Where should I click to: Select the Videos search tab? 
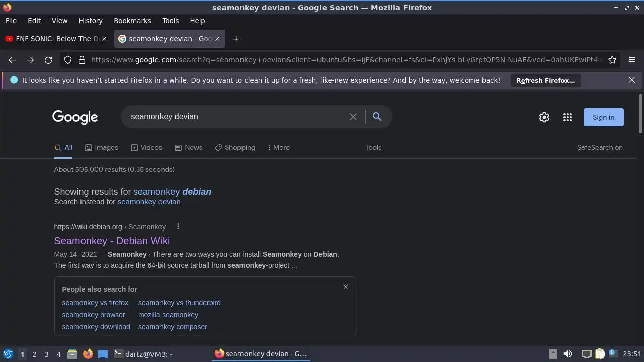146,147
